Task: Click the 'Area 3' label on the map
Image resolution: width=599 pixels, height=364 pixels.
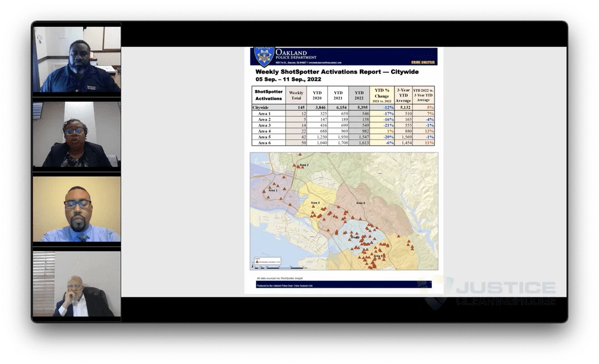Action: point(315,203)
